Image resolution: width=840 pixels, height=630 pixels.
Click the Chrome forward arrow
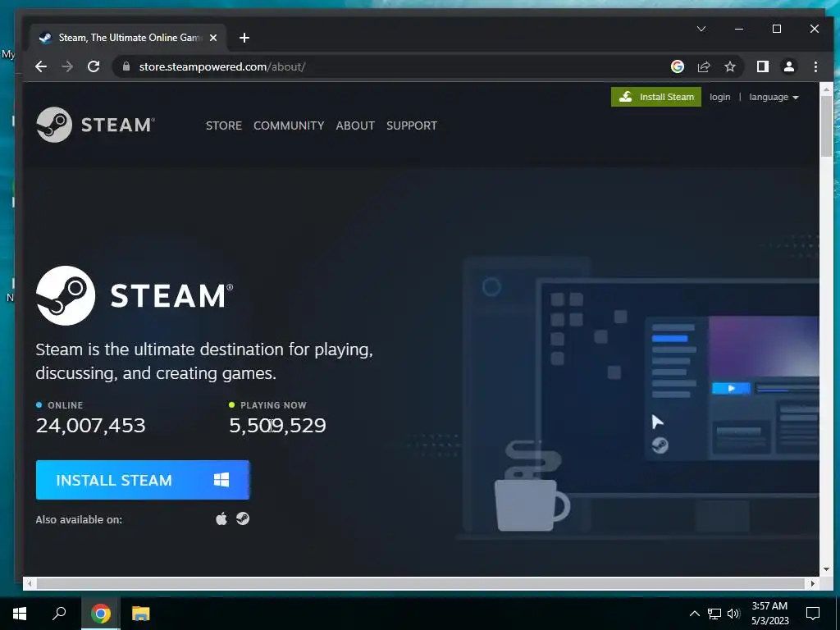coord(67,66)
